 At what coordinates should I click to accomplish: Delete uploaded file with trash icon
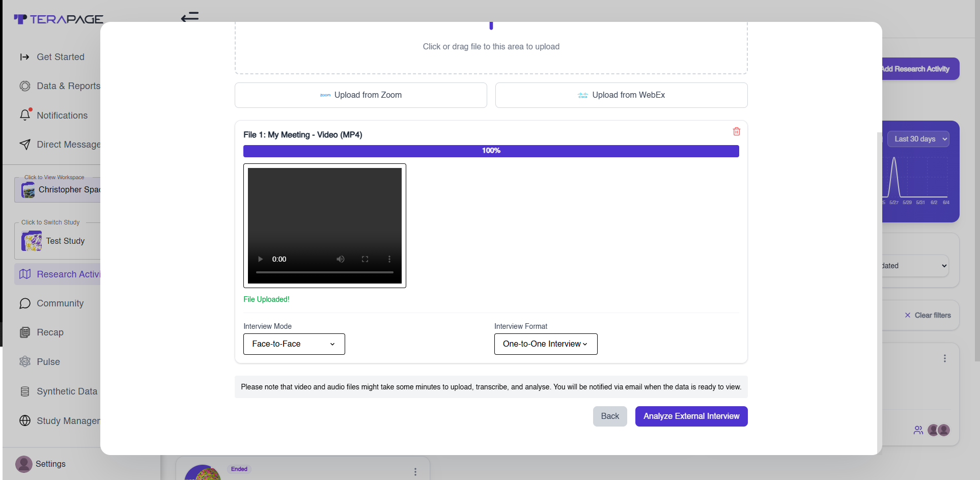(736, 131)
